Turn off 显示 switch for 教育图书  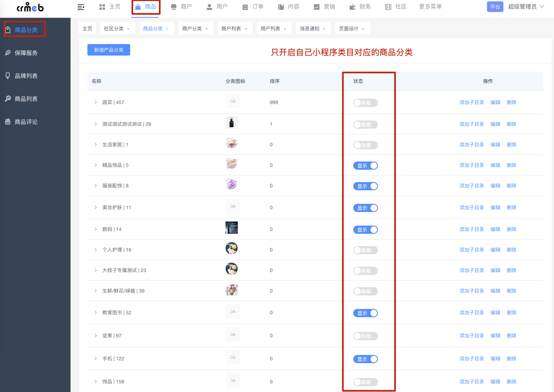365,313
